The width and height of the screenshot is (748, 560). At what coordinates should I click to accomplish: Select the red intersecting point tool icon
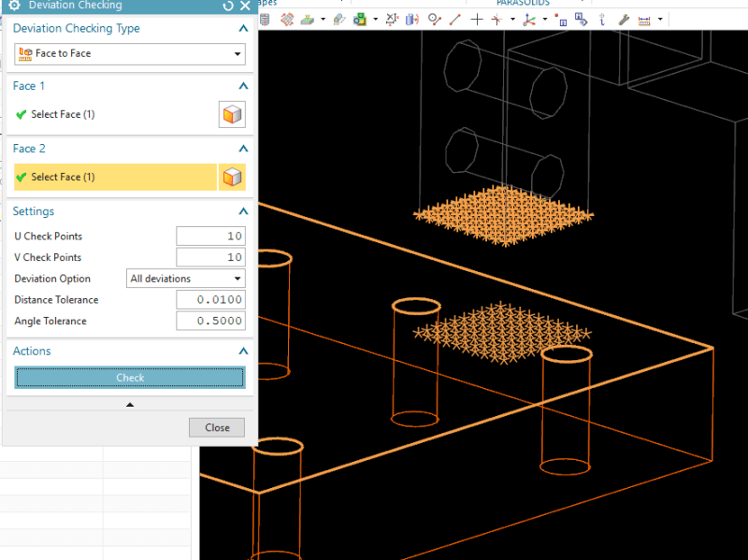click(x=497, y=20)
